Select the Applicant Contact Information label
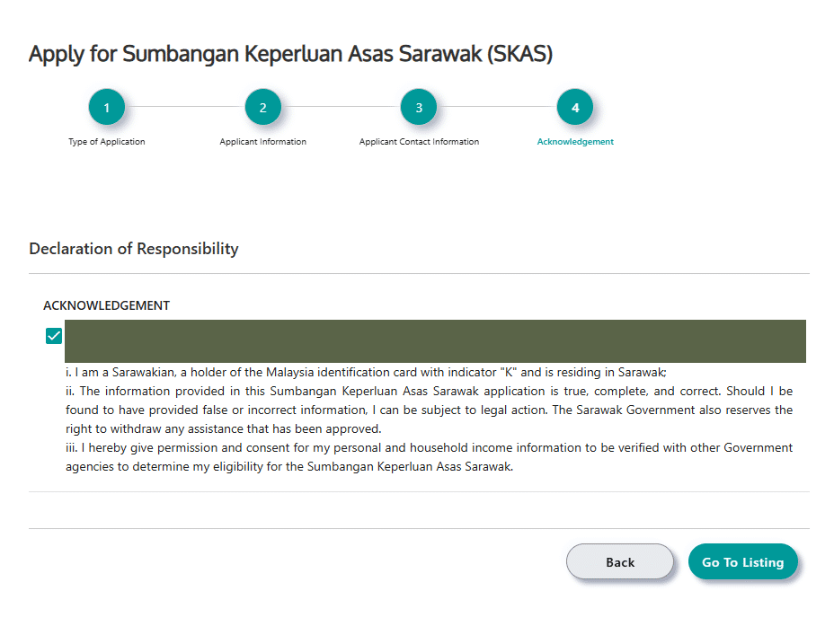 tap(419, 142)
